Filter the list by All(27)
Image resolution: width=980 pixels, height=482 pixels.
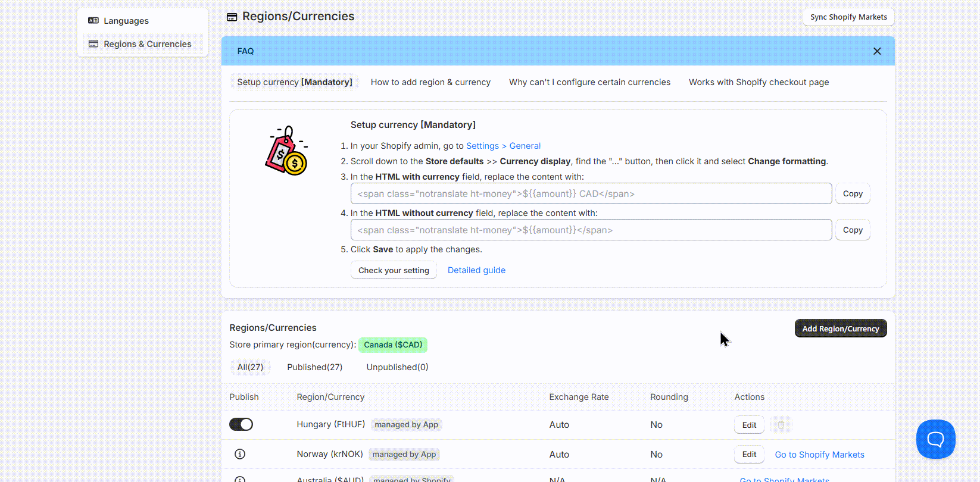[x=250, y=367]
